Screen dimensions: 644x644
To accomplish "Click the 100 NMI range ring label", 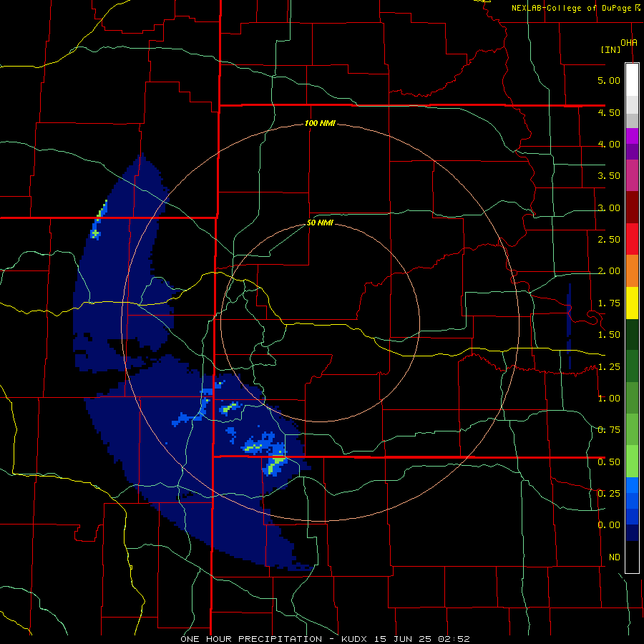I will tap(320, 123).
